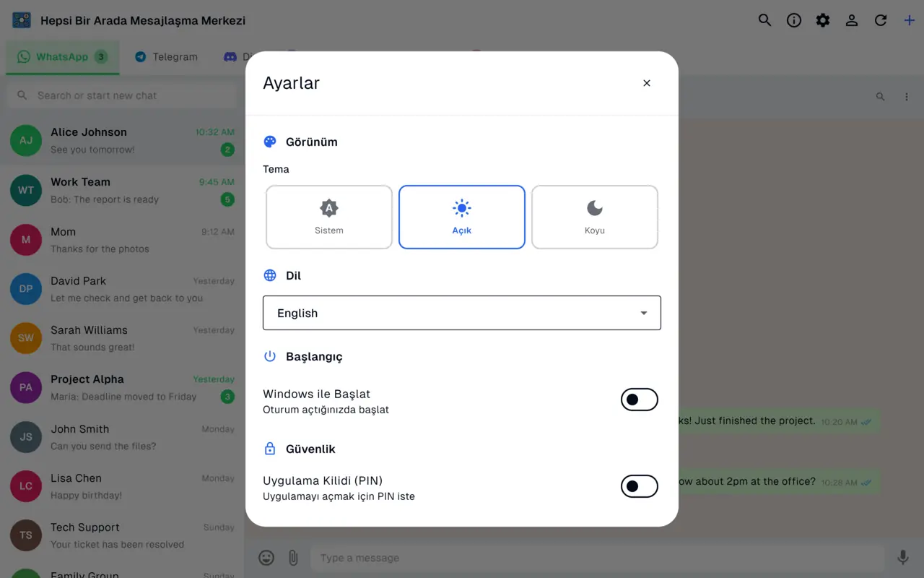Viewport: 924px width, 578px height.
Task: Click the microphone voice message icon
Action: click(902, 558)
